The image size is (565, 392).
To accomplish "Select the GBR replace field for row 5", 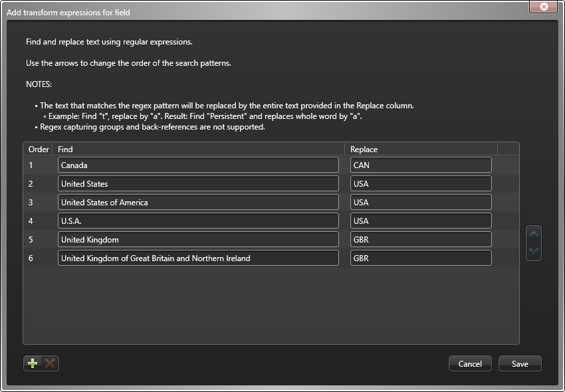I will click(419, 239).
